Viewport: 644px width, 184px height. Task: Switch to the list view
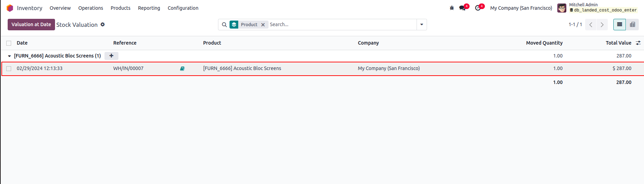tap(619, 25)
